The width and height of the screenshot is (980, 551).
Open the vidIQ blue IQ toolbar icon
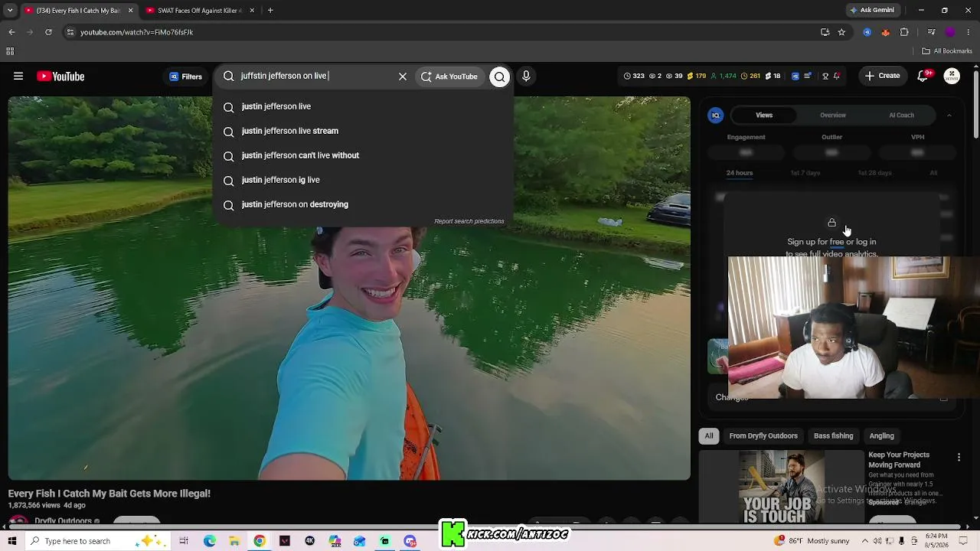pyautogui.click(x=795, y=77)
